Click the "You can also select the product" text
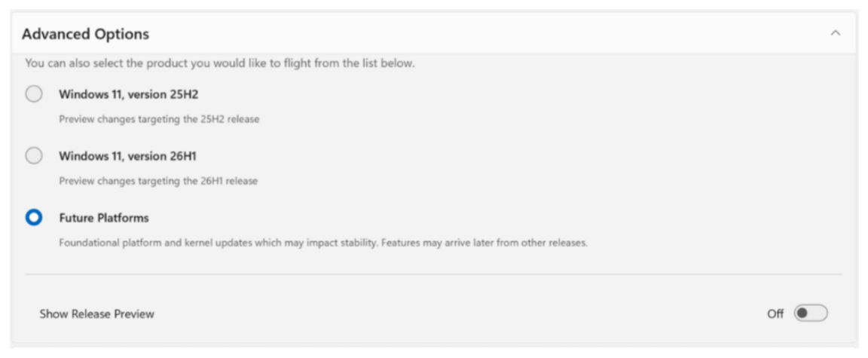This screenshot has height=358, width=868. tap(219, 63)
